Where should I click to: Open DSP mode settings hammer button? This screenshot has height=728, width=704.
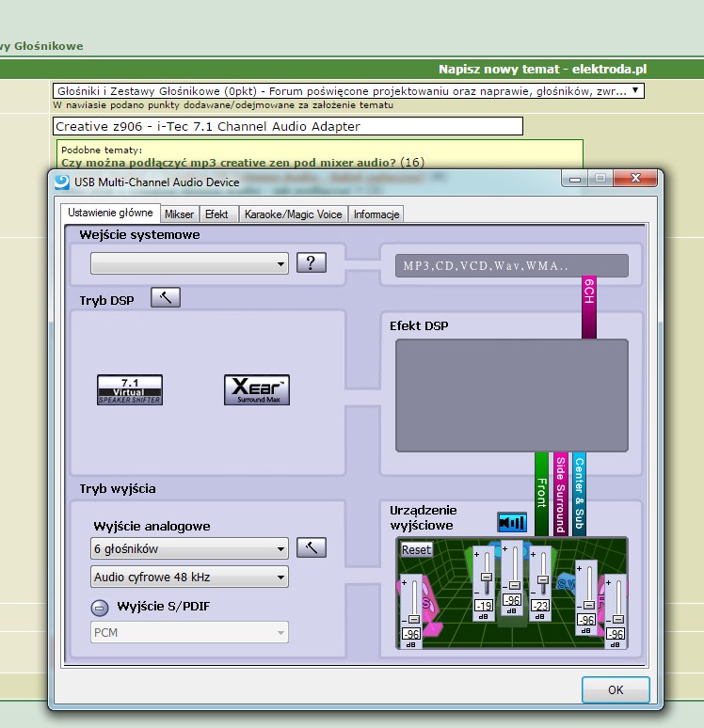click(166, 297)
